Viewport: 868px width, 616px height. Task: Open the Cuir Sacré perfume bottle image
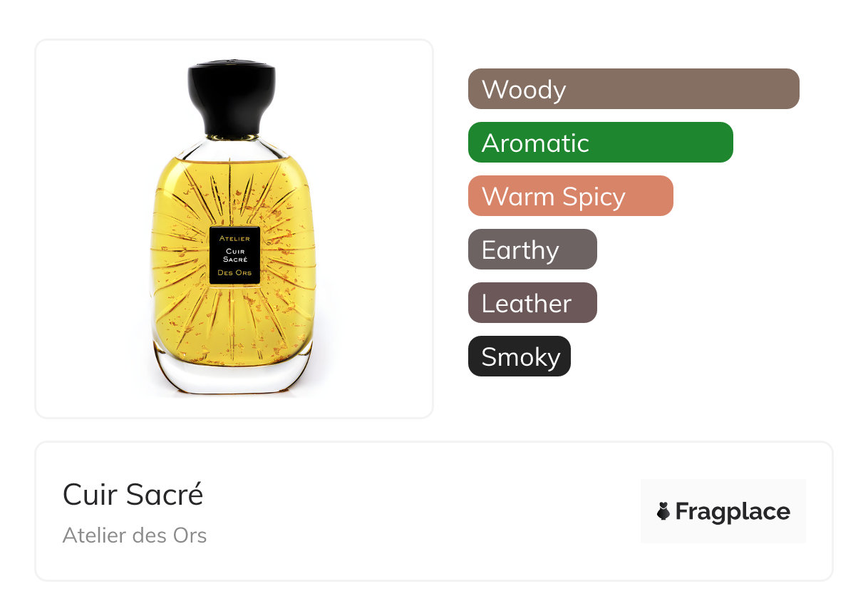coord(234,229)
